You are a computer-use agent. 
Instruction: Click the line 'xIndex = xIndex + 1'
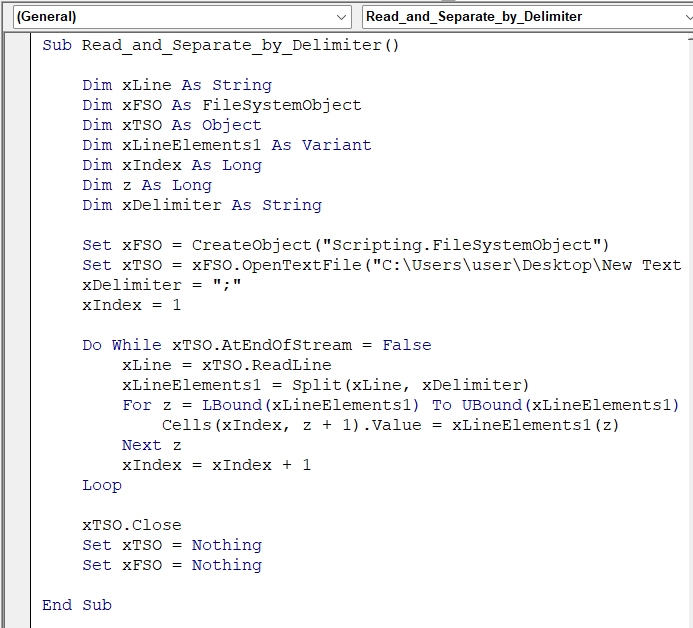(217, 465)
